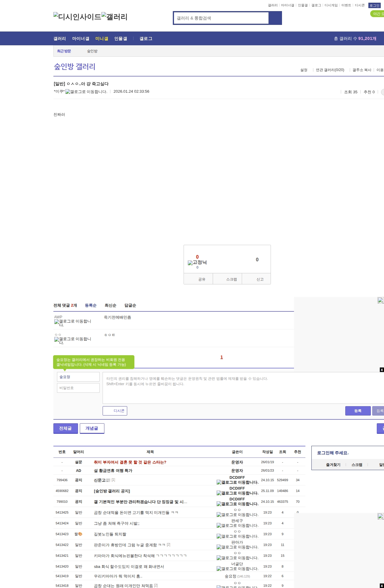Click the 신고 report button
The image size is (384, 588).
coord(260,279)
